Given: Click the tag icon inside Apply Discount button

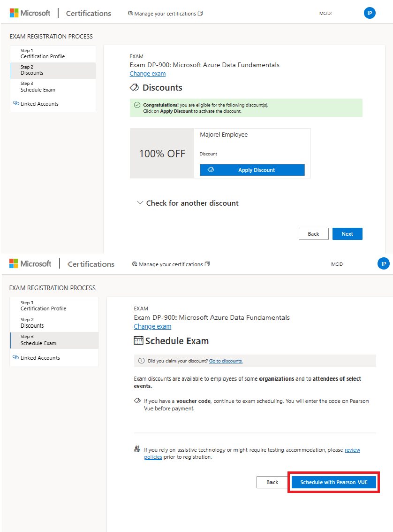Looking at the screenshot, I should 211,170.
